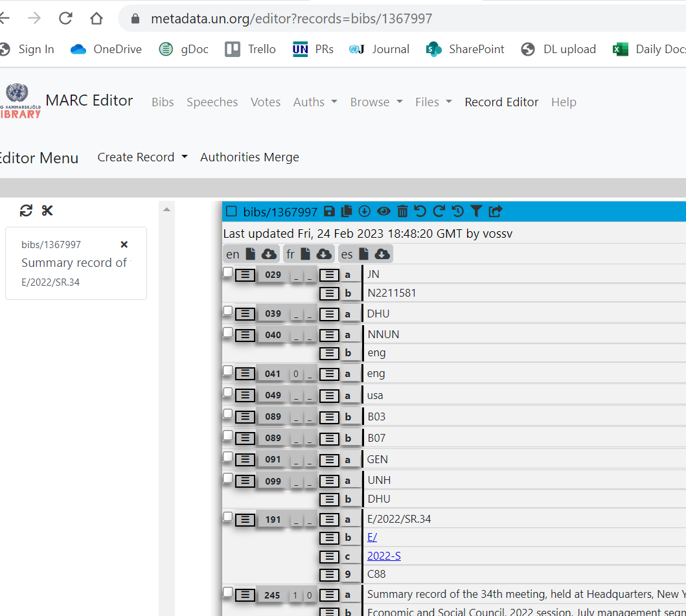Viewport: 686px width, 616px height.
Task: Apply the filter funnel icon
Action: [476, 211]
